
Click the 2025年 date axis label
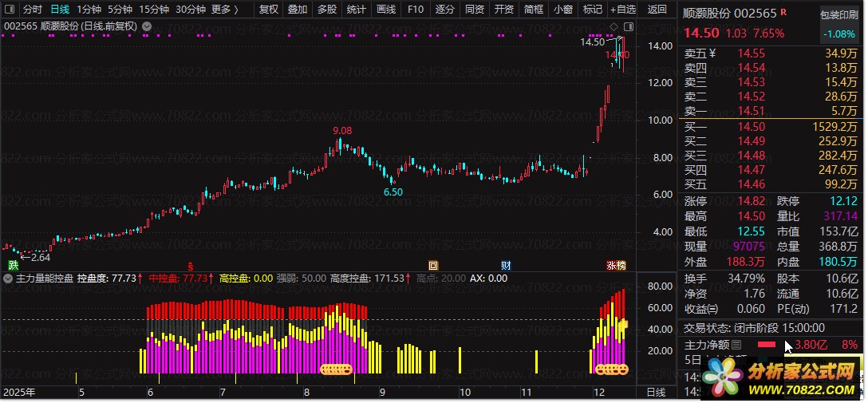(19, 393)
